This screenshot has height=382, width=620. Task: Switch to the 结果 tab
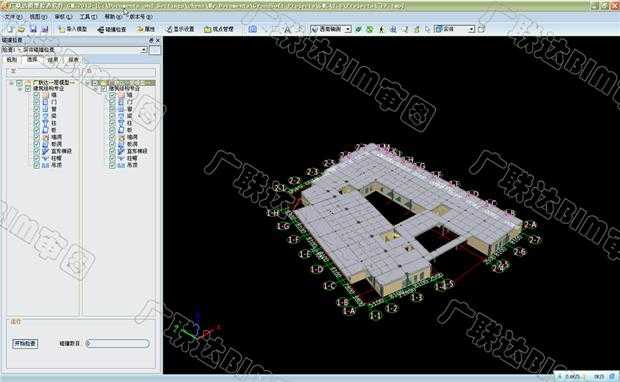pos(53,60)
